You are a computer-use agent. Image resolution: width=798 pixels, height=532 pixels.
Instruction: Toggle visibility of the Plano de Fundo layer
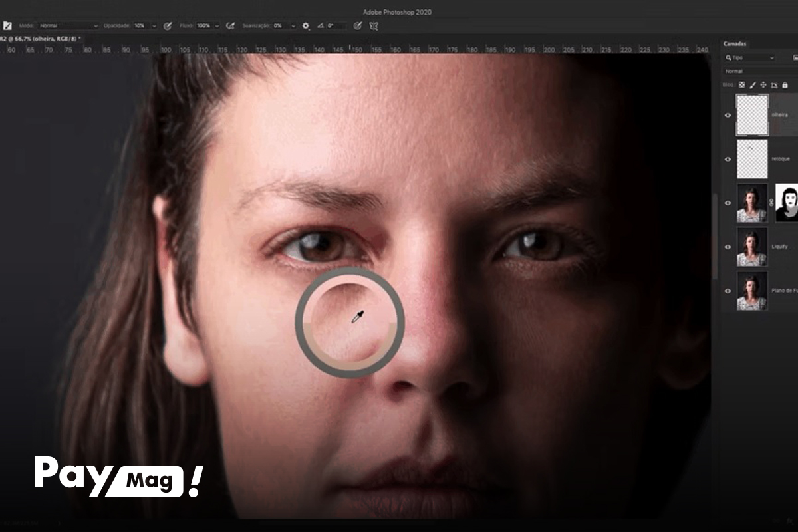point(729,291)
